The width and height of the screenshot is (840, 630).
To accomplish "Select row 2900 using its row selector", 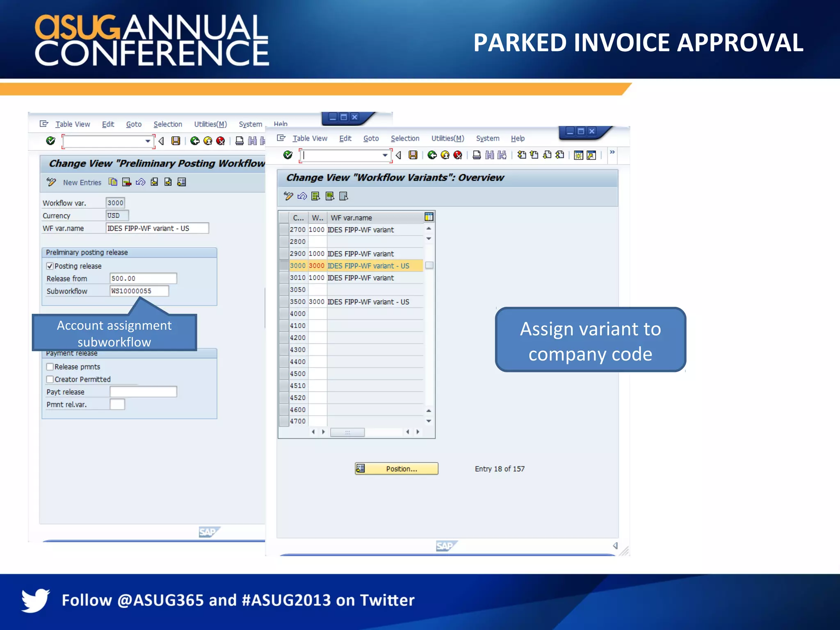I will tap(283, 253).
